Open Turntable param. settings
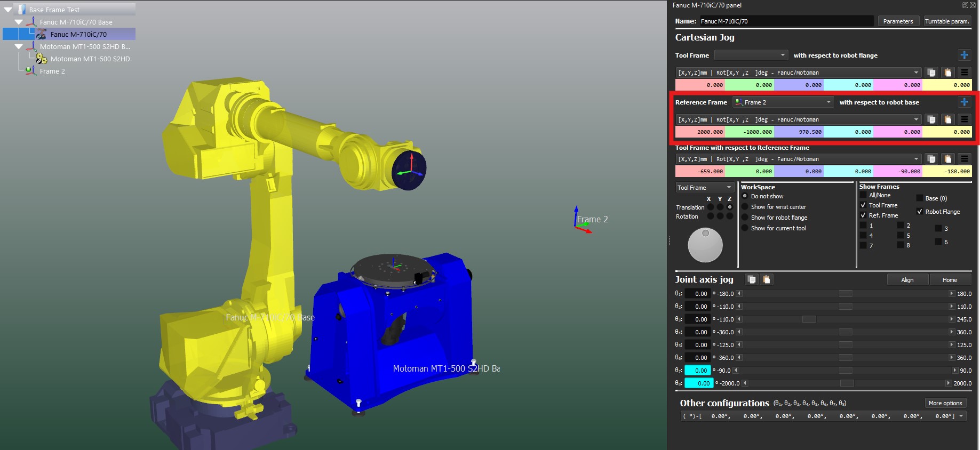 pyautogui.click(x=947, y=21)
